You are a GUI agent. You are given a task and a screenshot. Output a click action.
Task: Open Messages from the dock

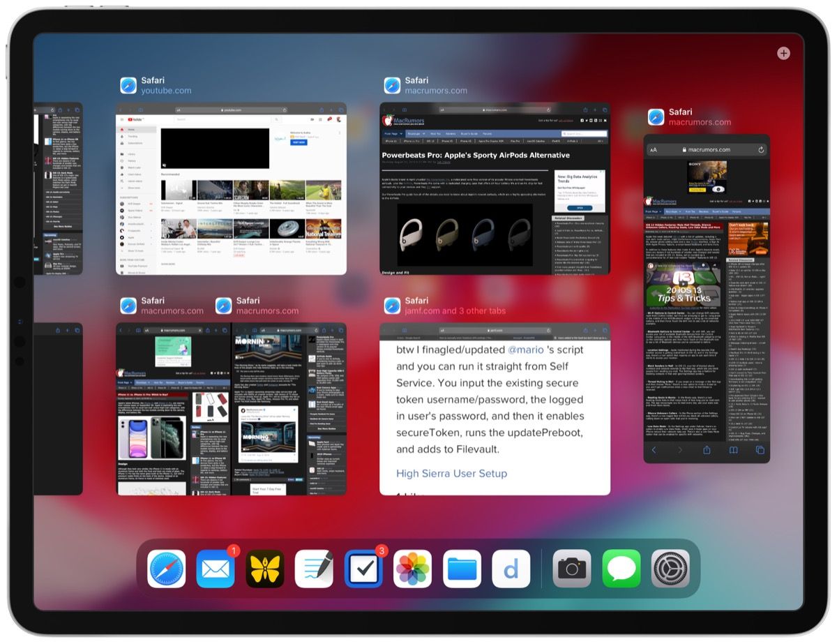pyautogui.click(x=621, y=569)
